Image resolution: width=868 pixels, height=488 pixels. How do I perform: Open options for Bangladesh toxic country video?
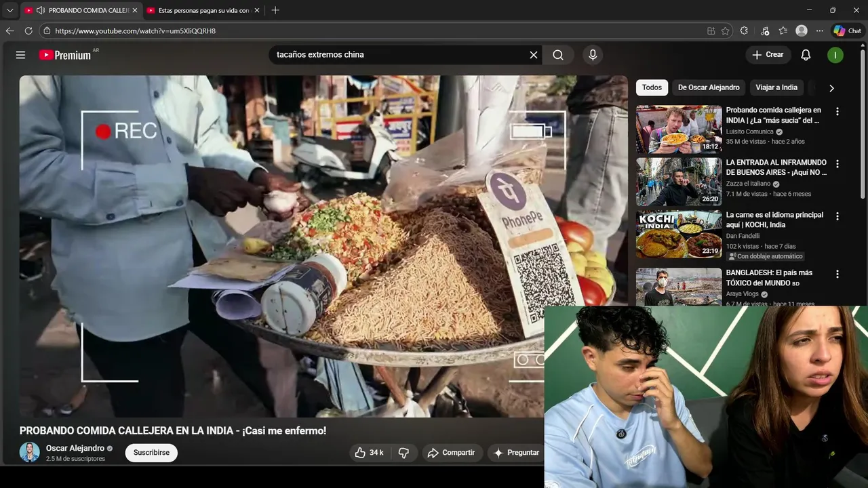(837, 274)
